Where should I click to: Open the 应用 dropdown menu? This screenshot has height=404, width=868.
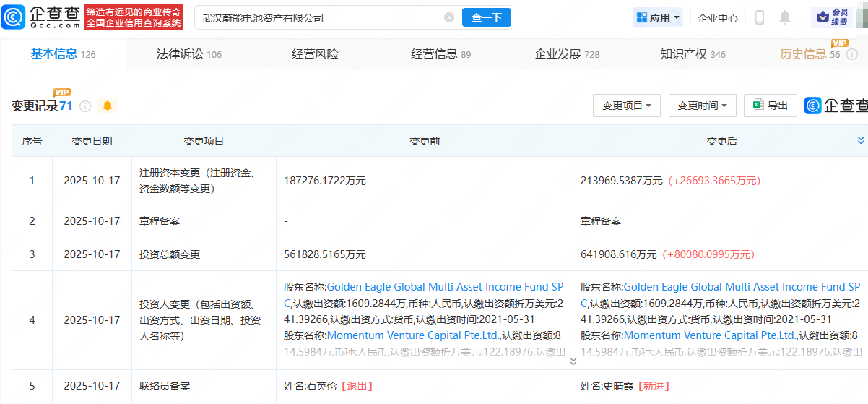coord(658,17)
